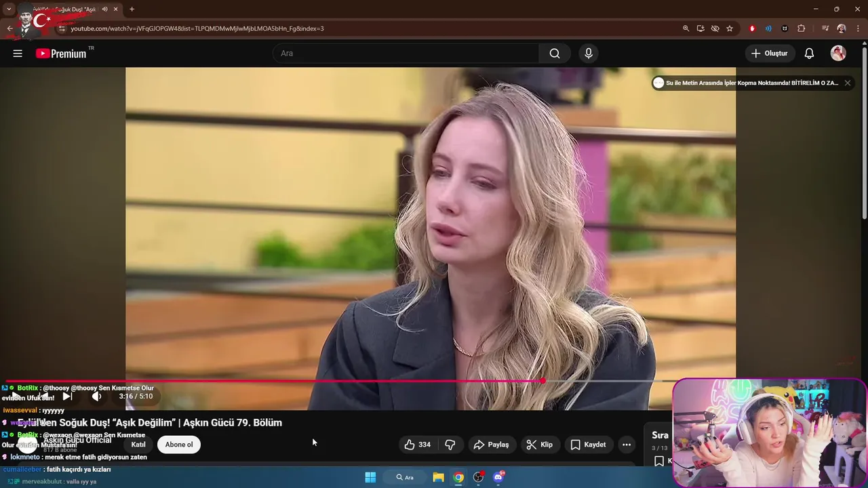The height and width of the screenshot is (488, 868).
Task: Skip to next video in player
Action: tap(67, 396)
